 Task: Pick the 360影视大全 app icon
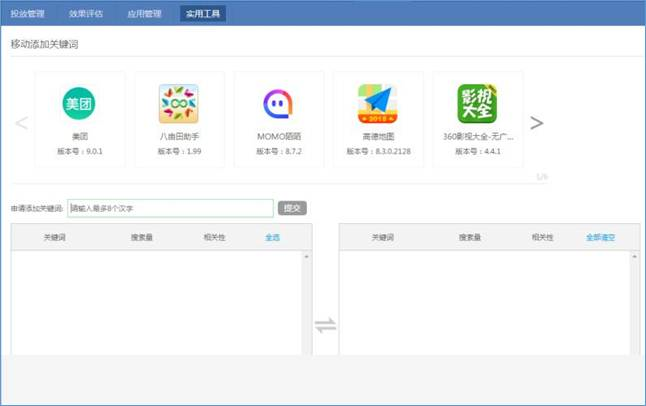tap(477, 104)
